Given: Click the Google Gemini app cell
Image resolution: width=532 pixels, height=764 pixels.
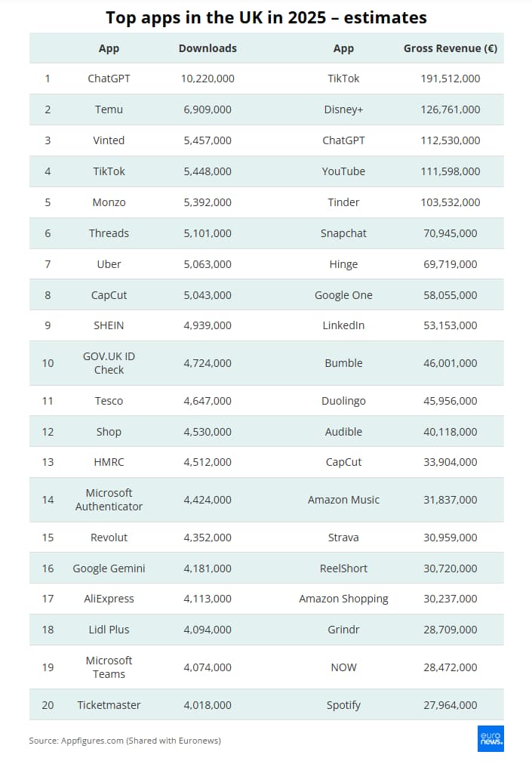Looking at the screenshot, I should (x=109, y=568).
